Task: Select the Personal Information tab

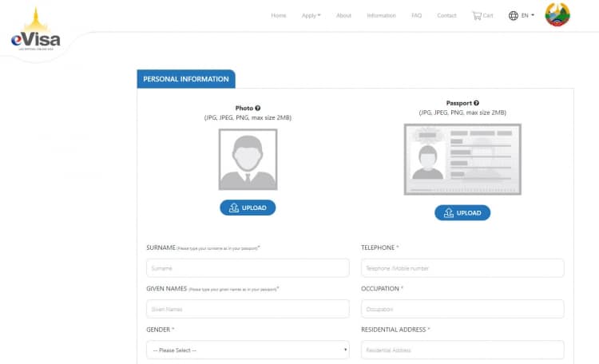Action: 186,79
